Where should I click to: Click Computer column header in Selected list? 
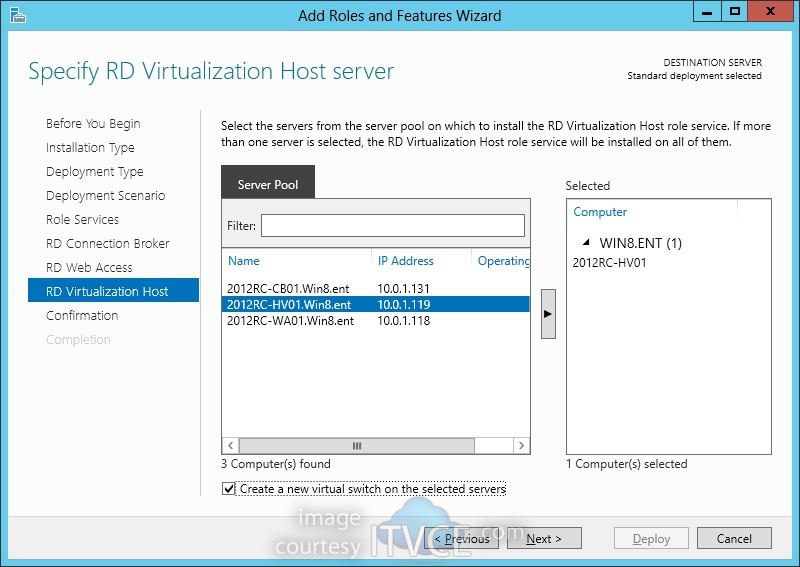click(x=600, y=212)
